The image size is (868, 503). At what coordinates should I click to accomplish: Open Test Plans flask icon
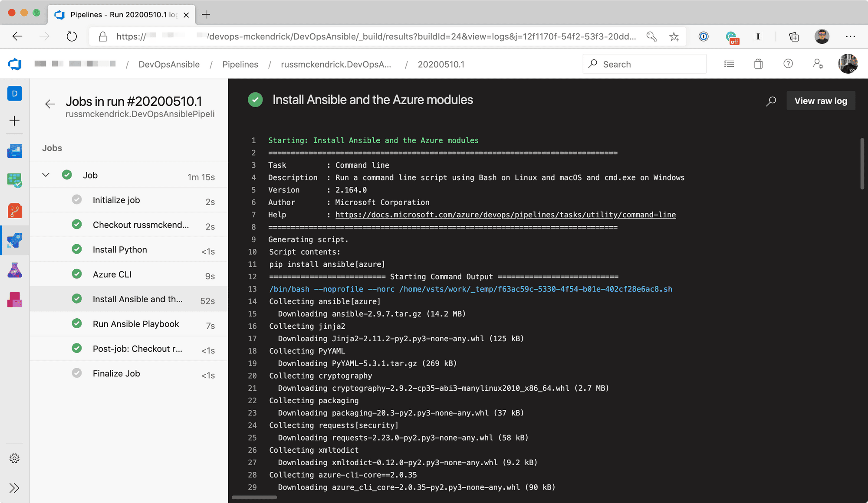[x=14, y=270]
